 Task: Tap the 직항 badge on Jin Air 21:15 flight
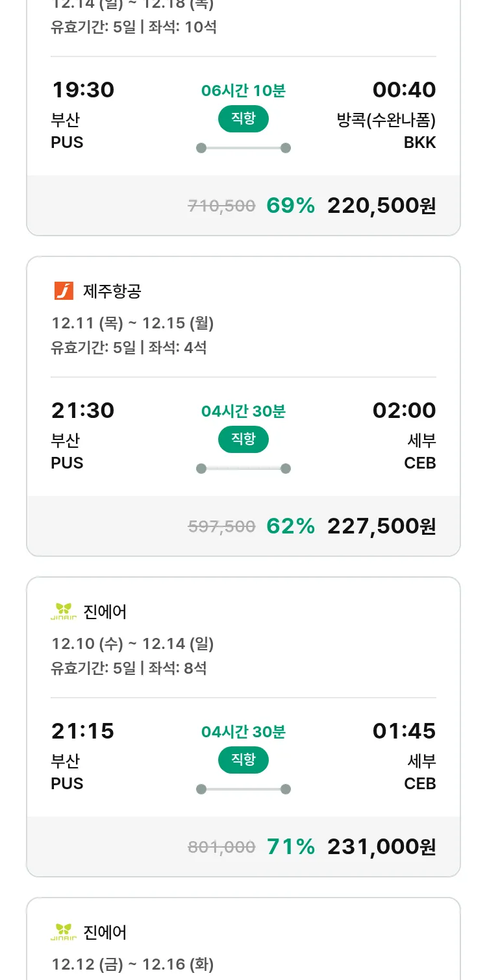pyautogui.click(x=243, y=760)
